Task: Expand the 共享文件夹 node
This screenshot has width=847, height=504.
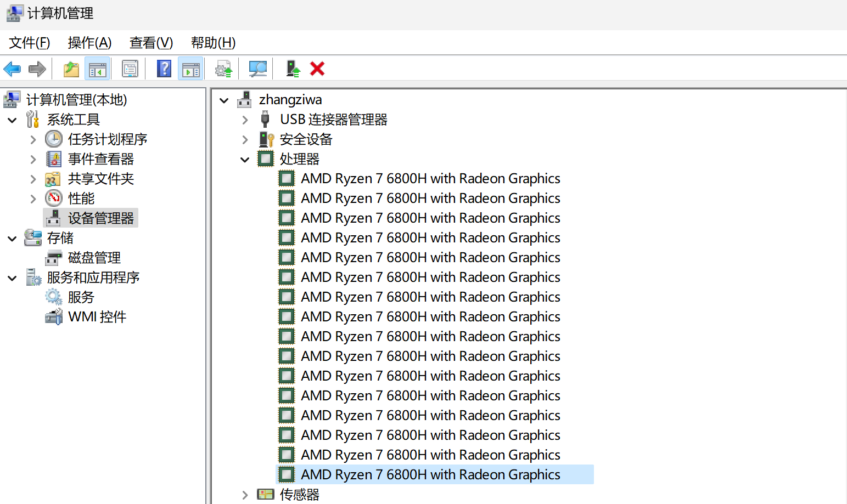Action: coord(33,179)
